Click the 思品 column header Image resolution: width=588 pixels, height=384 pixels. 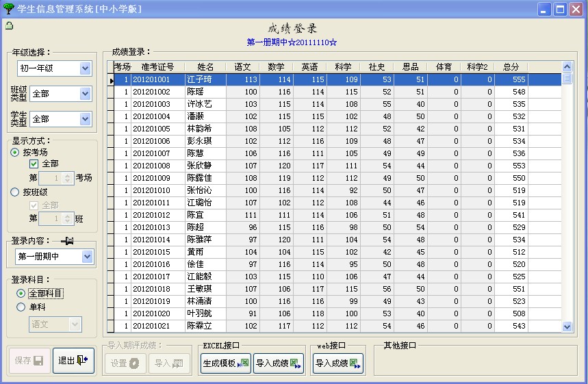pyautogui.click(x=410, y=67)
